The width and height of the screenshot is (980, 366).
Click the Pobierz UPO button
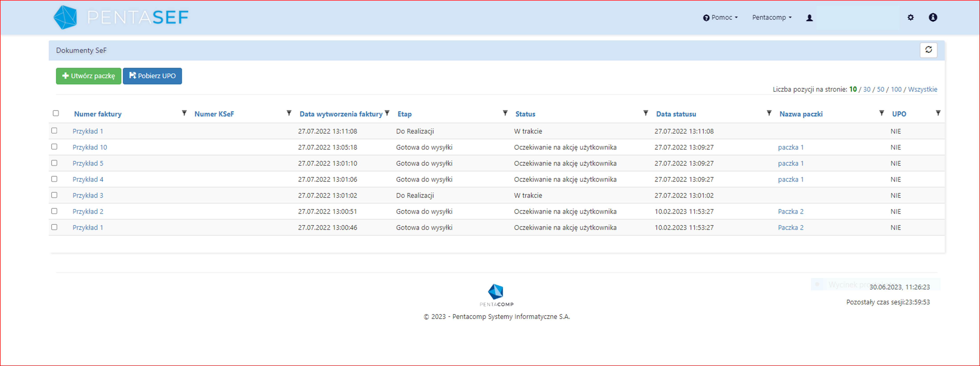tap(152, 76)
